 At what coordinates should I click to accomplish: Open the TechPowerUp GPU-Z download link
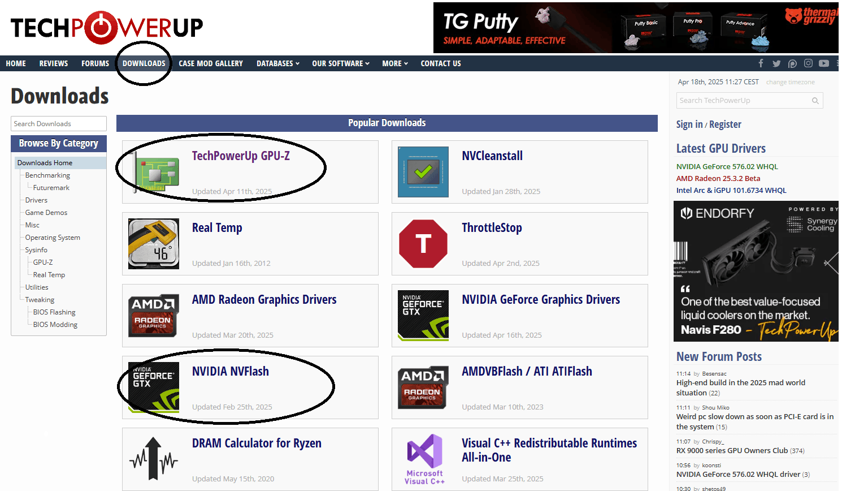tap(241, 156)
